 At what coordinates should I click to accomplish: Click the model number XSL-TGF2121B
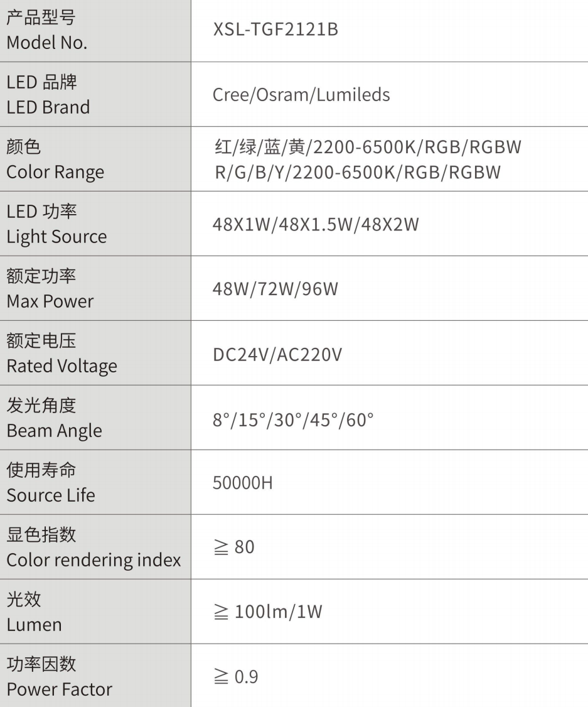pyautogui.click(x=275, y=30)
